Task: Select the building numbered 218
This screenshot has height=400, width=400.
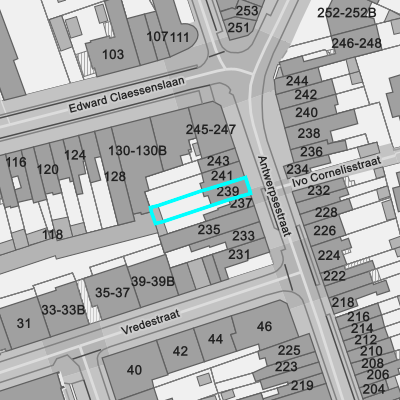Action: coord(343,302)
